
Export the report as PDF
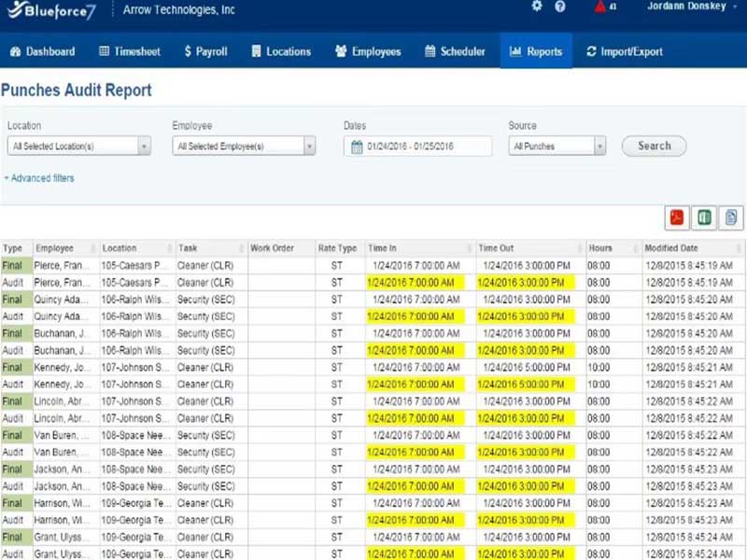click(x=677, y=217)
